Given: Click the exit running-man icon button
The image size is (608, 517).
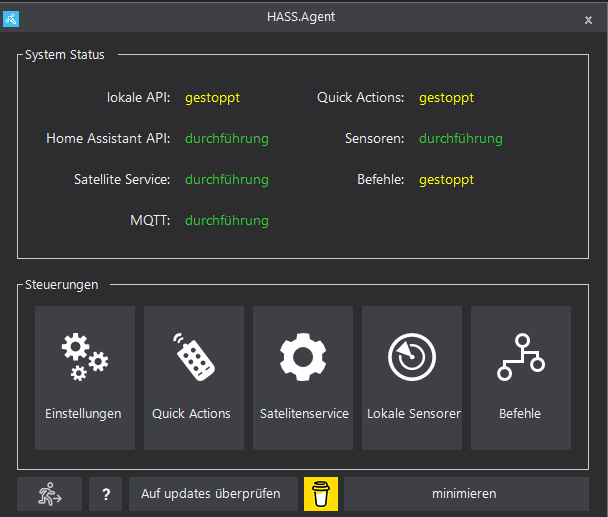Looking at the screenshot, I should click(x=50, y=494).
